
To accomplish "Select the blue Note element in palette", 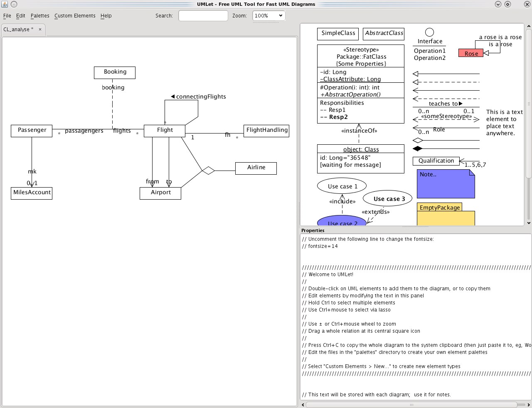I will [x=446, y=184].
